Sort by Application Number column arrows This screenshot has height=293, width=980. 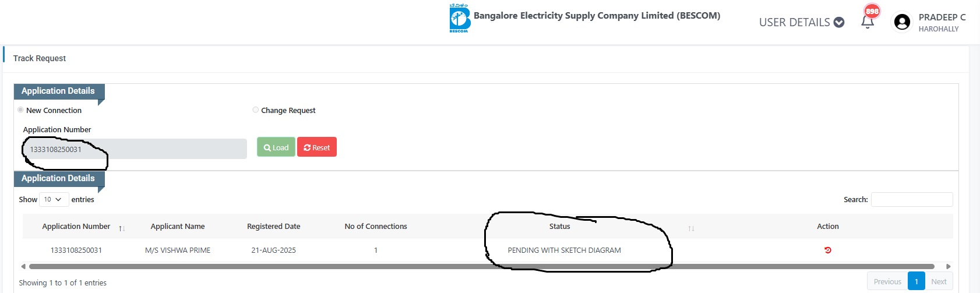pyautogui.click(x=122, y=228)
